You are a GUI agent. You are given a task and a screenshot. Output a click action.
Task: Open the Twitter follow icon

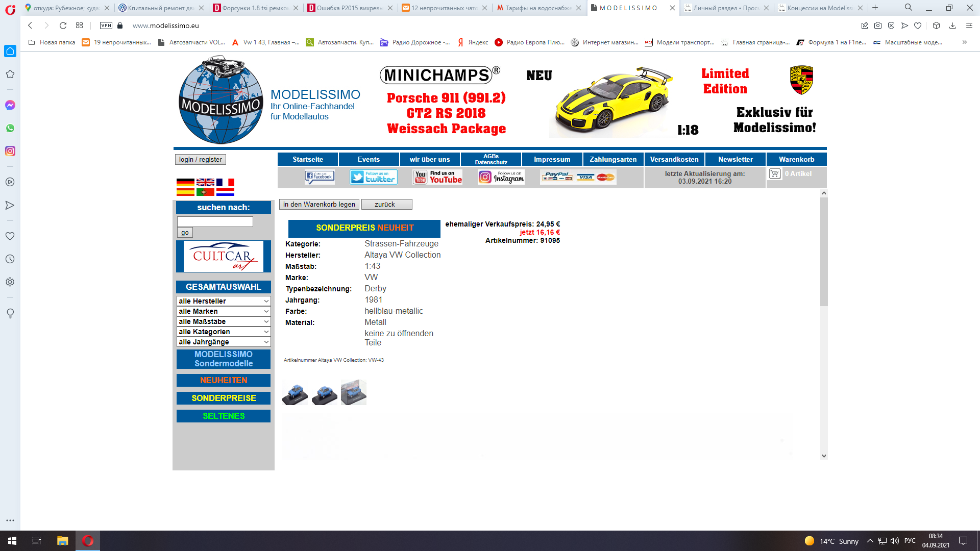[x=374, y=177]
